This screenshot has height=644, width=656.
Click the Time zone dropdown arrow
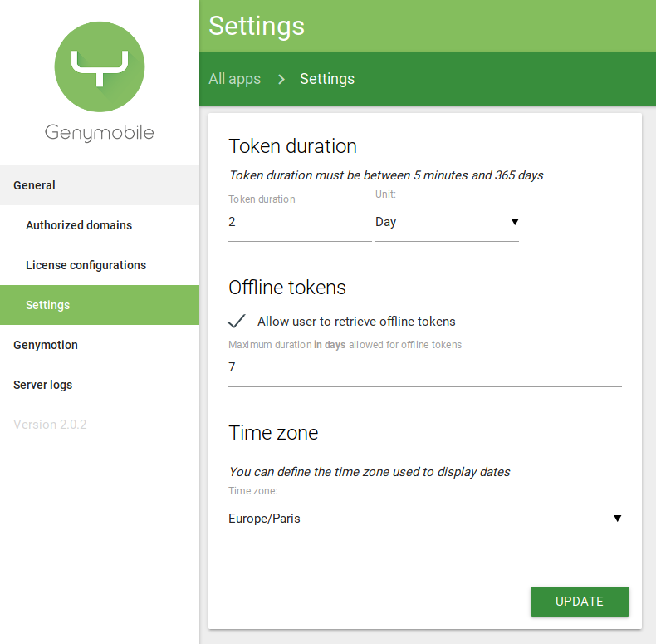(617, 519)
